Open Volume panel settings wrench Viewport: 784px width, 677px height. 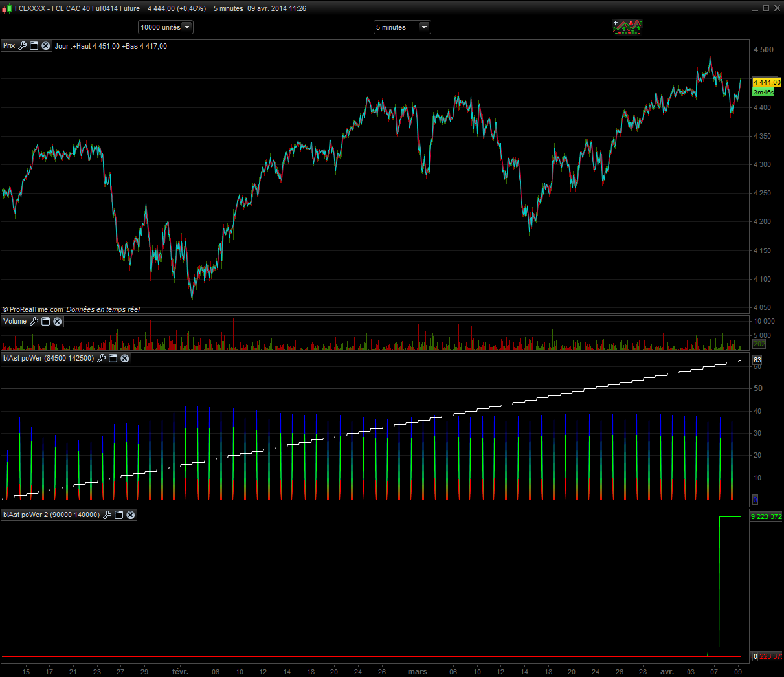[34, 322]
